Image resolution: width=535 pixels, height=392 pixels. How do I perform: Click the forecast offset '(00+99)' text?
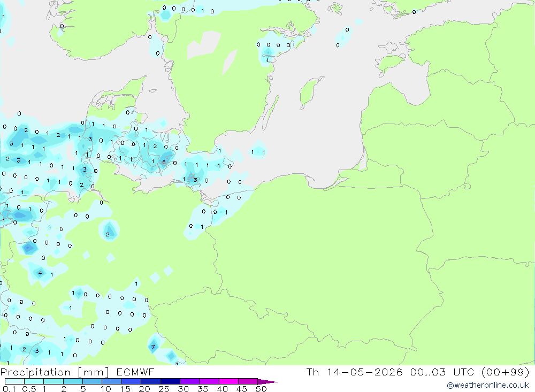click(x=506, y=372)
